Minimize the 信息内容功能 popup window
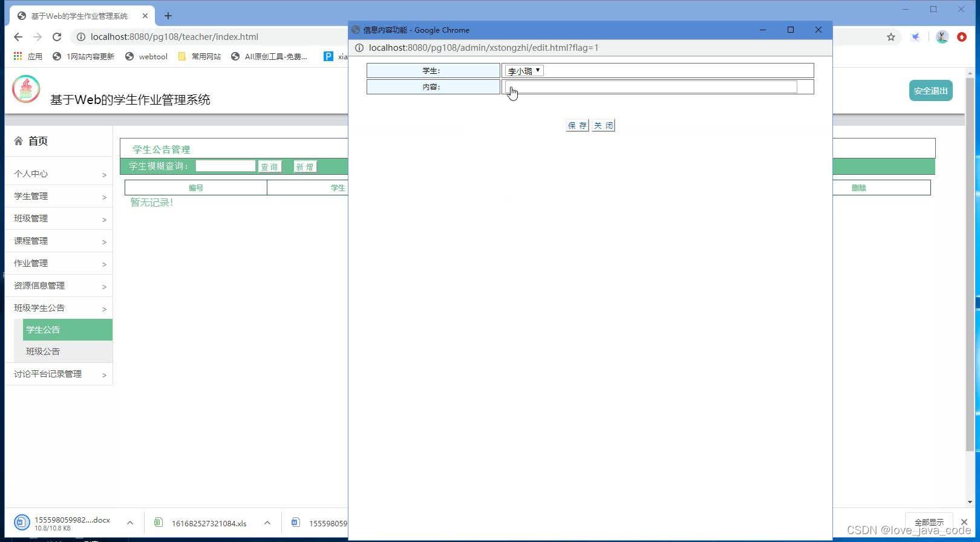Viewport: 980px width, 542px height. click(x=763, y=30)
